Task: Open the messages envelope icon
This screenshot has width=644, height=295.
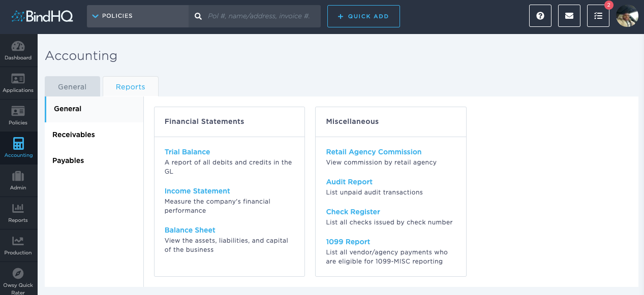Action: tap(569, 16)
